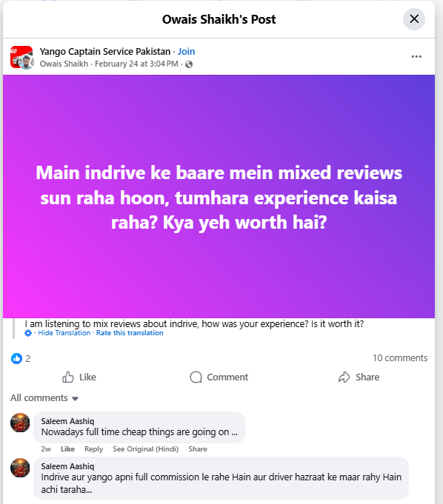Reply to Saleem Aashiq's first comment
This screenshot has height=504, width=443.
pyautogui.click(x=93, y=449)
